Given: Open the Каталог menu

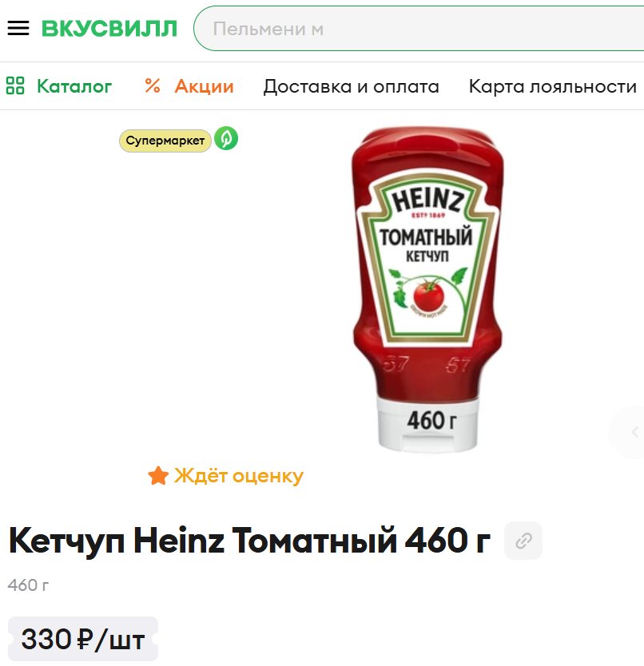Looking at the screenshot, I should click(x=74, y=86).
